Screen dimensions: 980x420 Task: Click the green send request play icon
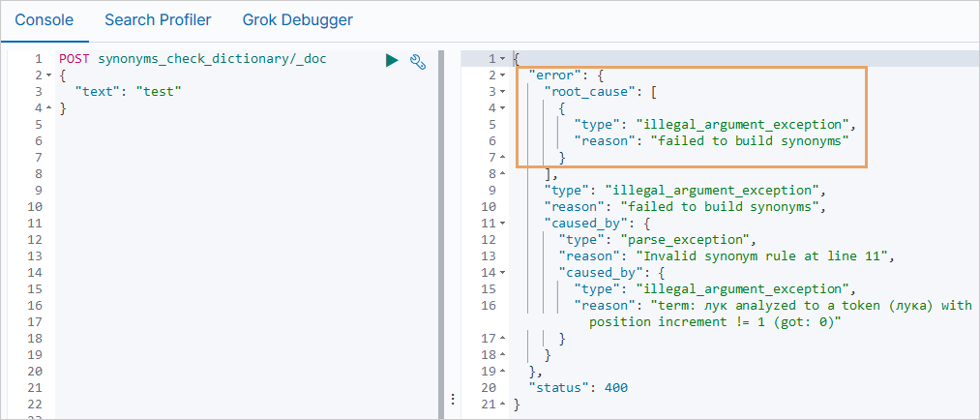tap(392, 60)
